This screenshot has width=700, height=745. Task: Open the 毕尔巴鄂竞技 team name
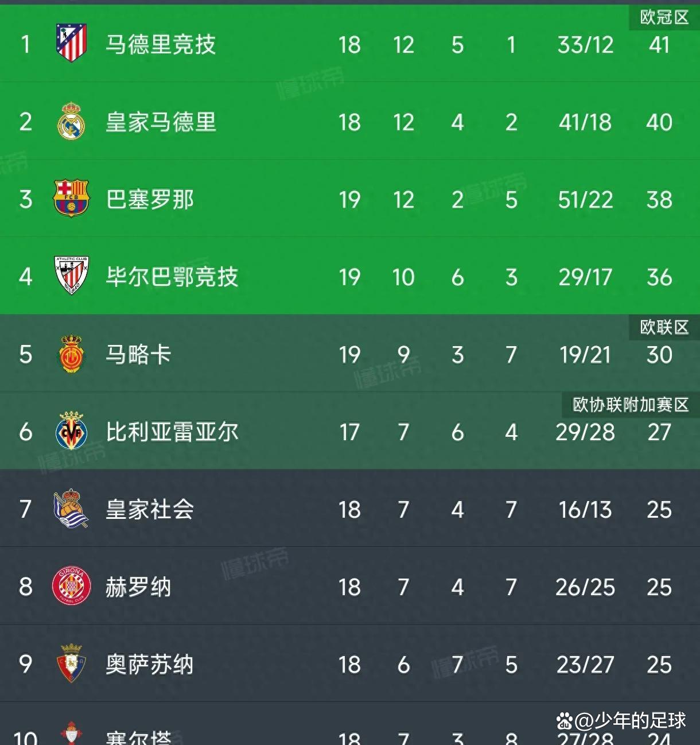pyautogui.click(x=172, y=277)
